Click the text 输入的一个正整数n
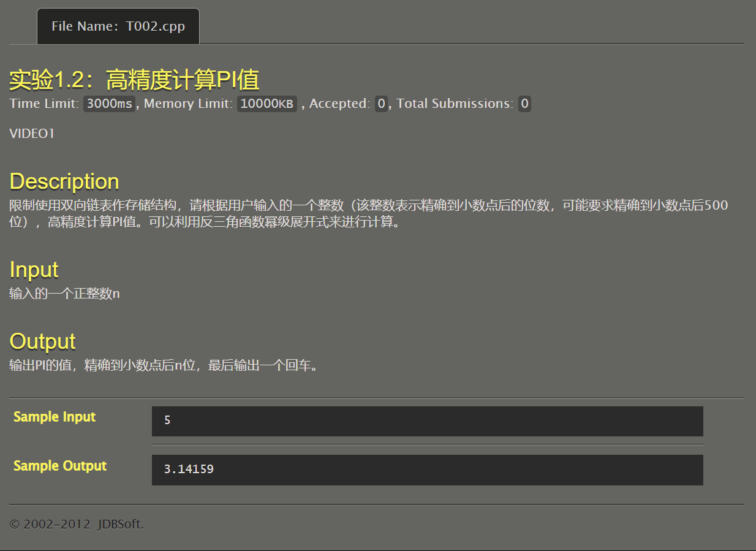Screen dimensions: 756x551 point(64,294)
